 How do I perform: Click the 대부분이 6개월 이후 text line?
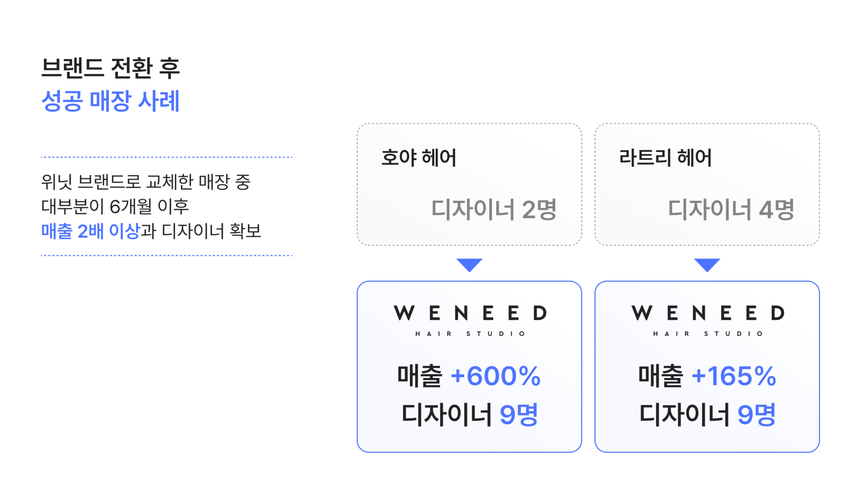click(x=115, y=207)
